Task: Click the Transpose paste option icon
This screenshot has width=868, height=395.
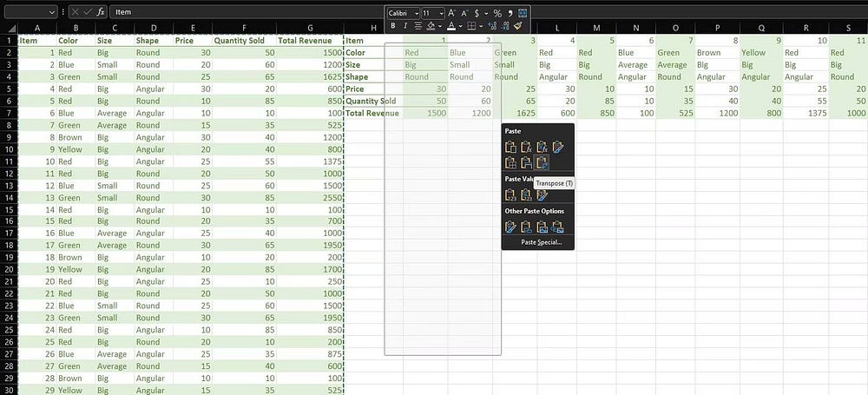Action: [x=541, y=162]
